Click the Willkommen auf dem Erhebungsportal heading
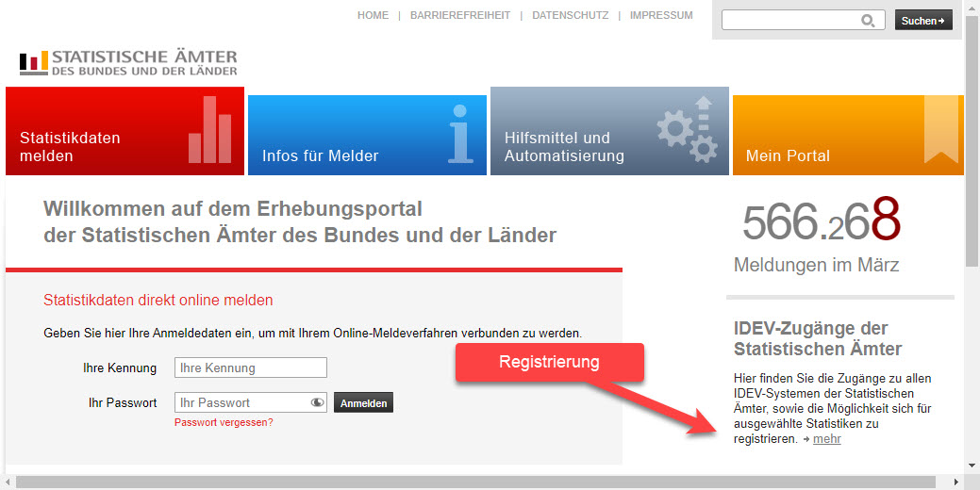This screenshot has height=490, width=980. click(x=300, y=222)
